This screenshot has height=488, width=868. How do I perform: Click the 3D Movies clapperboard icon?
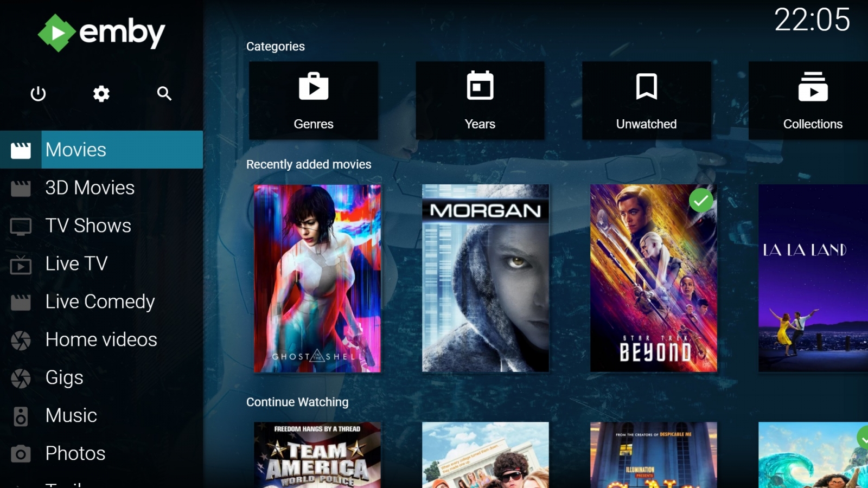coord(21,188)
